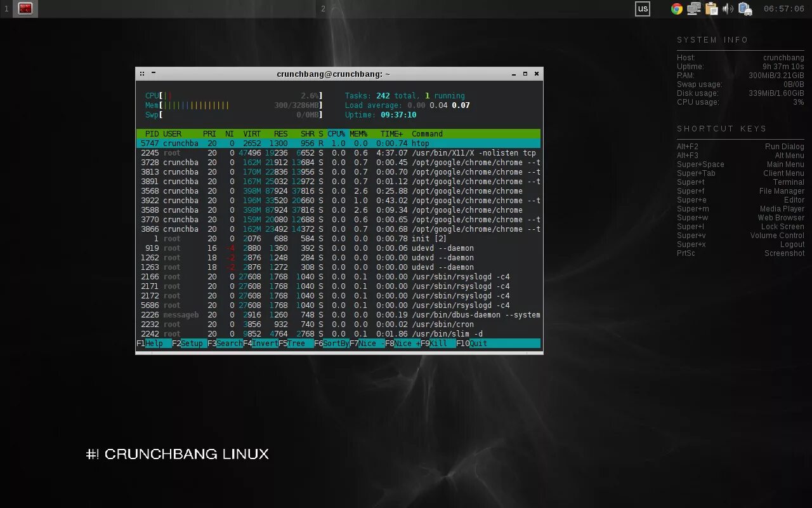Open the volume control tray icon
Viewport: 812px width, 508px height.
click(x=727, y=9)
